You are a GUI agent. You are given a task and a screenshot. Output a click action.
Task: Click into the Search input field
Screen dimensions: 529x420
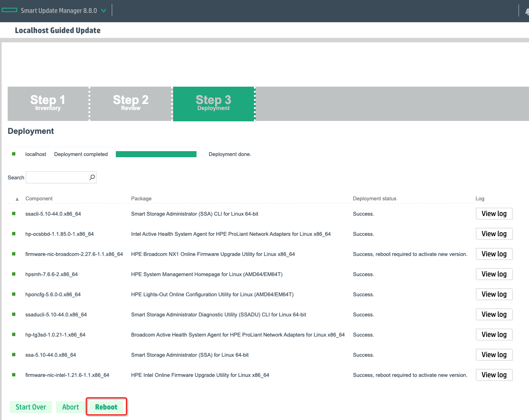pos(57,177)
